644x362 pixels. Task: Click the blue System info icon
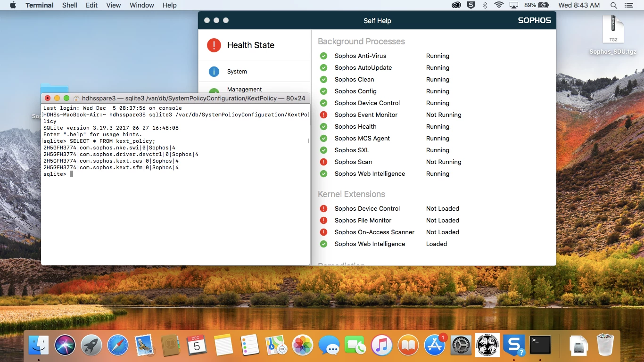(x=214, y=72)
